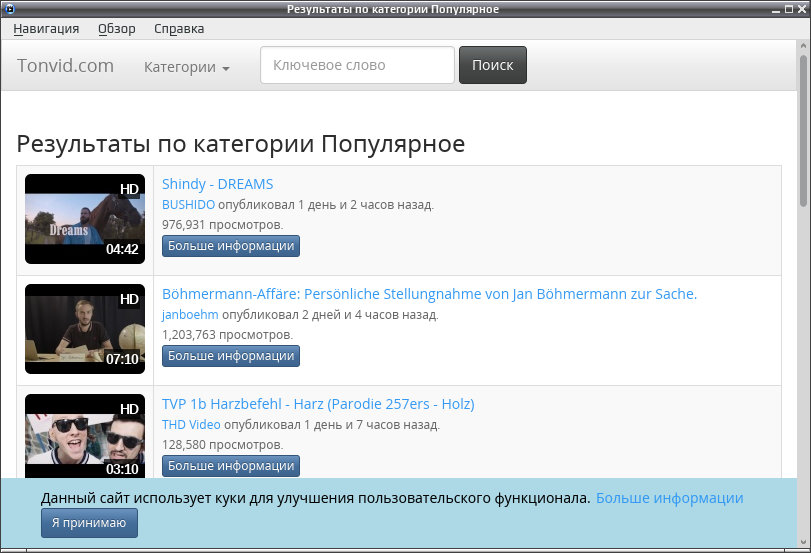Visit the THD Video channel link
Viewport: 811px width, 553px height.
click(191, 425)
